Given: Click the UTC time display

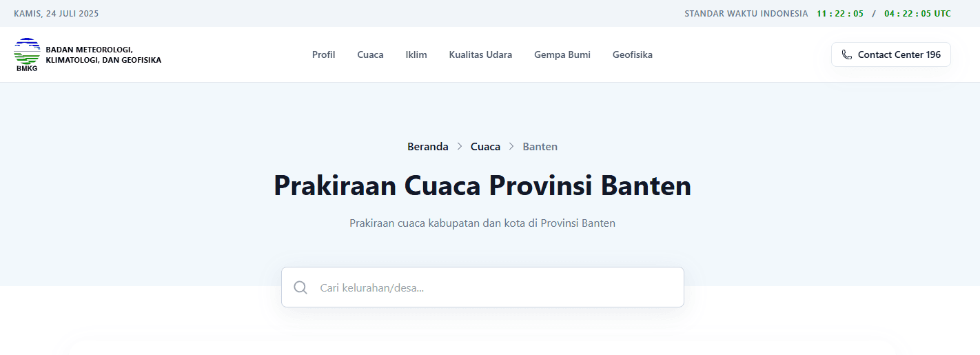Looking at the screenshot, I should click(917, 13).
